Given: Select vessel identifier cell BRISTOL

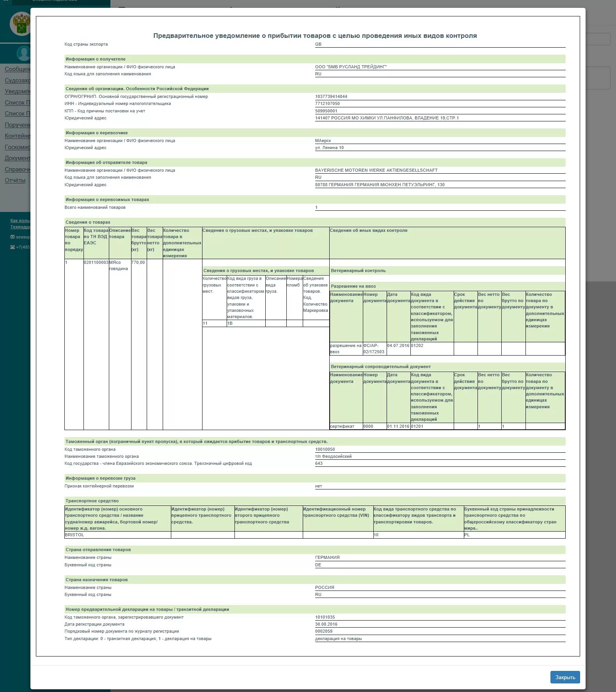Looking at the screenshot, I should pos(117,535).
